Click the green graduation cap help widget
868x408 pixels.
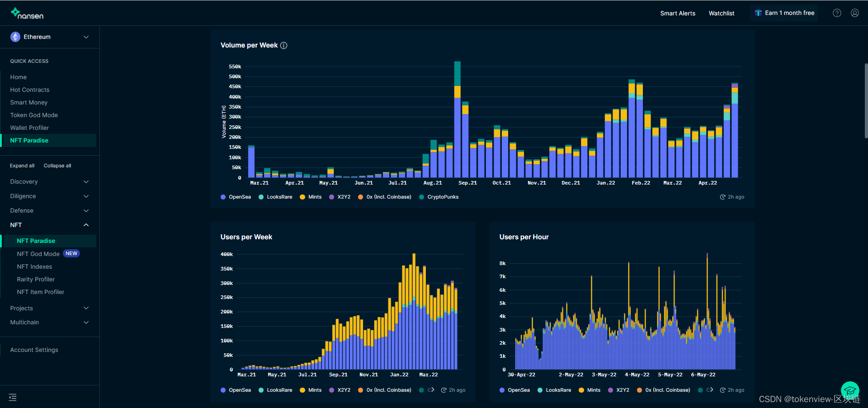pyautogui.click(x=850, y=391)
